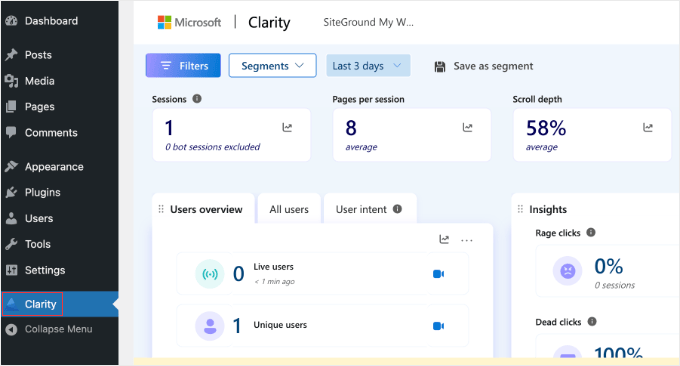Click the Insights drag handle
The height and width of the screenshot is (366, 680).
[520, 209]
